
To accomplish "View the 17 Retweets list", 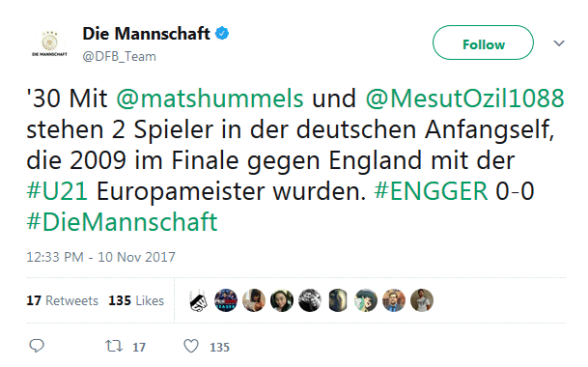I will pos(62,300).
